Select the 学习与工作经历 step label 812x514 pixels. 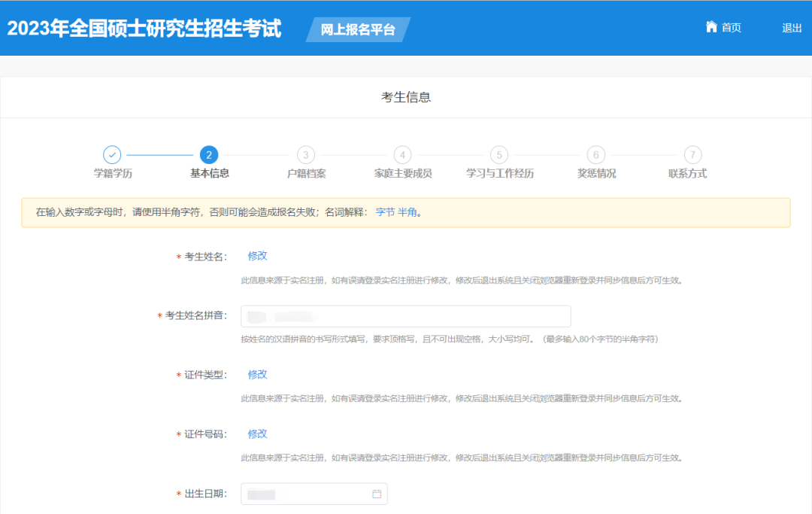[500, 174]
